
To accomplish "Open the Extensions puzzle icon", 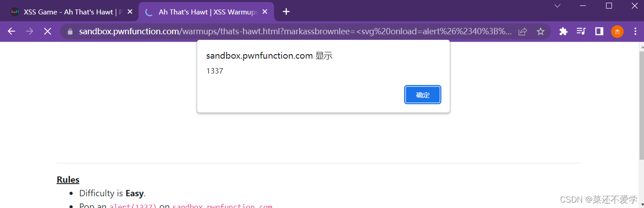I will [x=563, y=32].
